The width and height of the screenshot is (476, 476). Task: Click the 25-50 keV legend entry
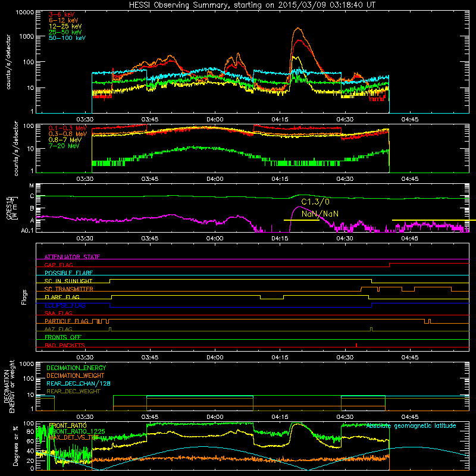(65, 32)
